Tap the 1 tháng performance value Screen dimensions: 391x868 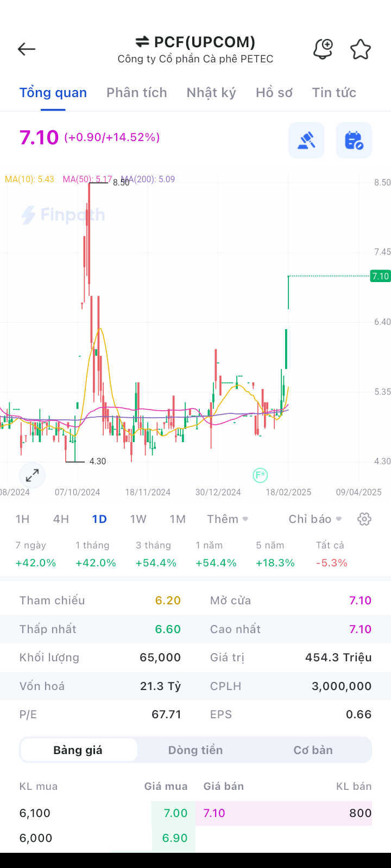[x=96, y=563]
